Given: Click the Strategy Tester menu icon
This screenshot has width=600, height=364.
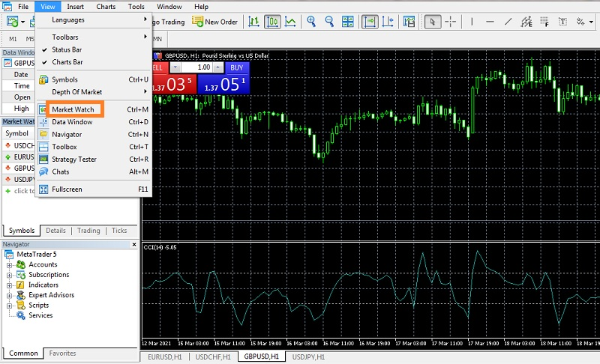Looking at the screenshot, I should point(43,160).
